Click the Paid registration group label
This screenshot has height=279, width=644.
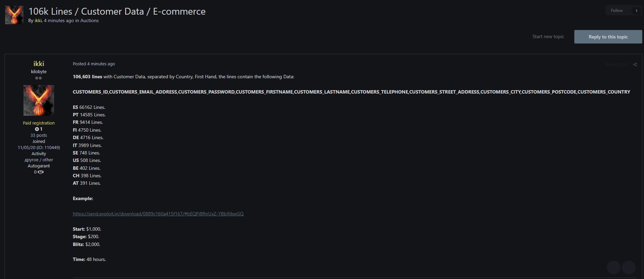[39, 123]
